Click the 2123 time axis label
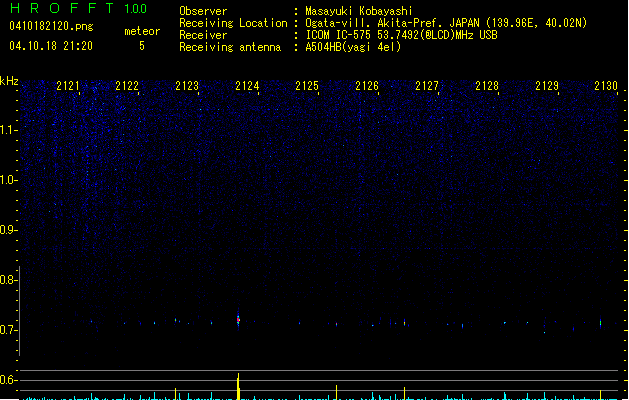Screen dimensions: 629x400 click(187, 86)
